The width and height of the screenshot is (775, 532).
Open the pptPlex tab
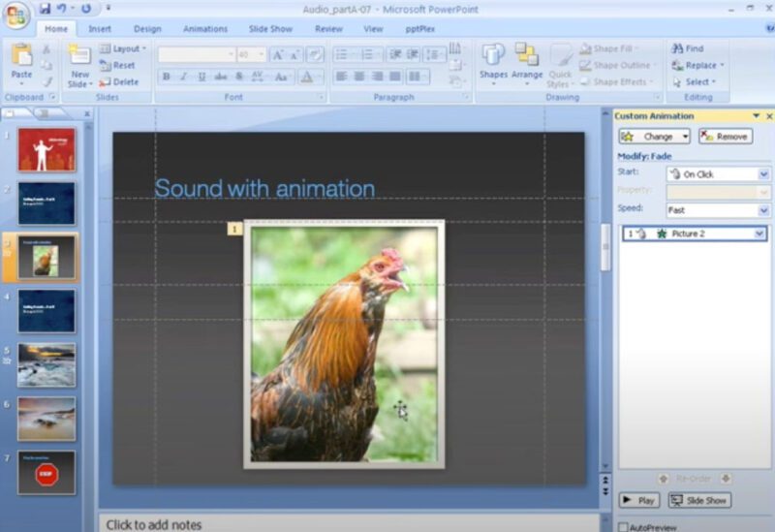coord(420,29)
